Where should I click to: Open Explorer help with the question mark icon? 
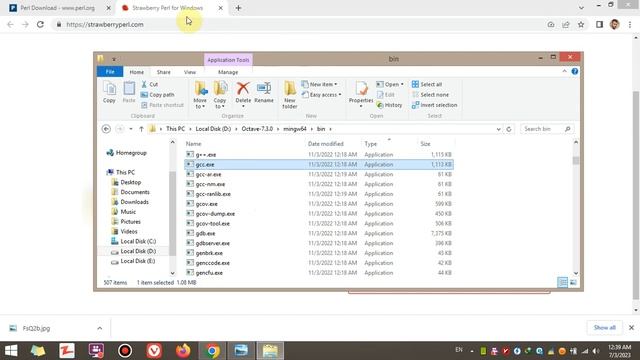575,71
